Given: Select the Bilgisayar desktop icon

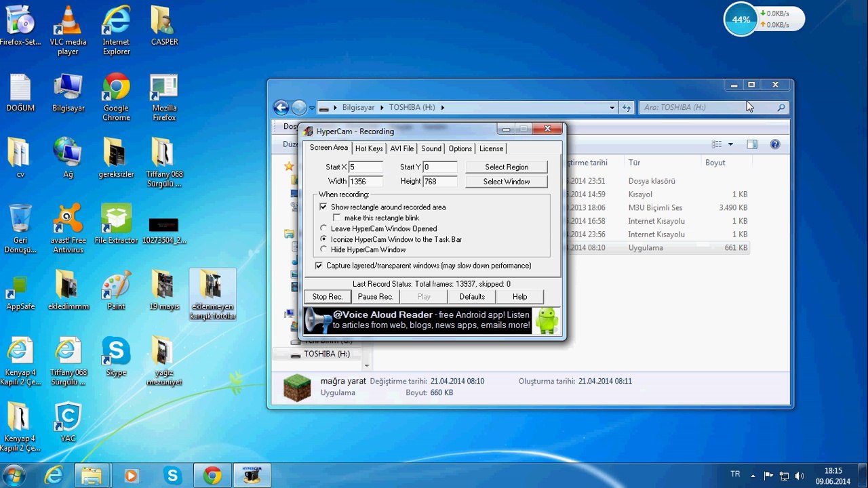Looking at the screenshot, I should coord(68,93).
